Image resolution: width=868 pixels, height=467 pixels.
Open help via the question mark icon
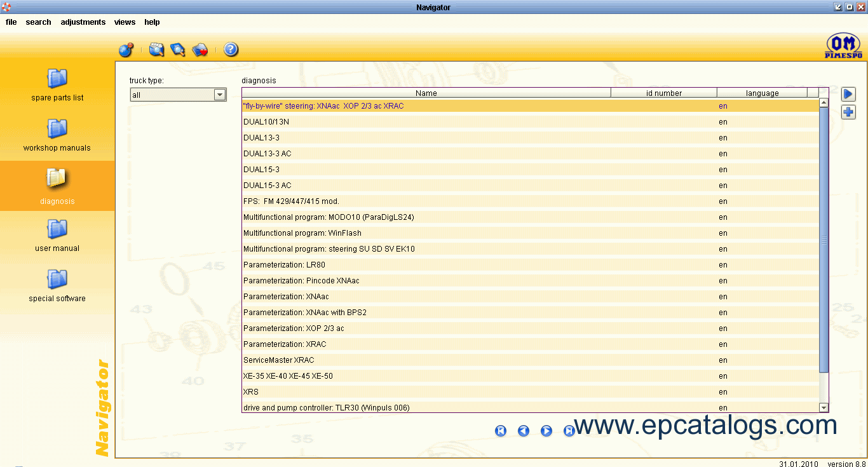pyautogui.click(x=231, y=50)
